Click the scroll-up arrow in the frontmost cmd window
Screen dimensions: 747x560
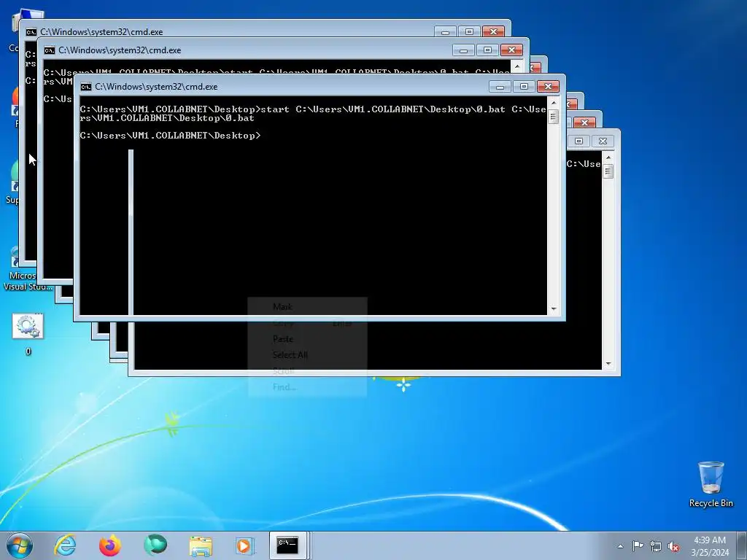554,103
